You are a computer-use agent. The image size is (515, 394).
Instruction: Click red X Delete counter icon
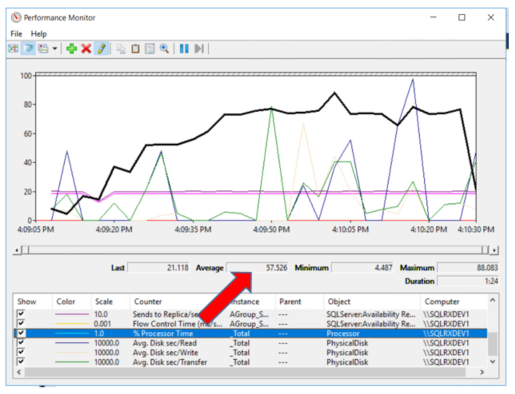(86, 49)
